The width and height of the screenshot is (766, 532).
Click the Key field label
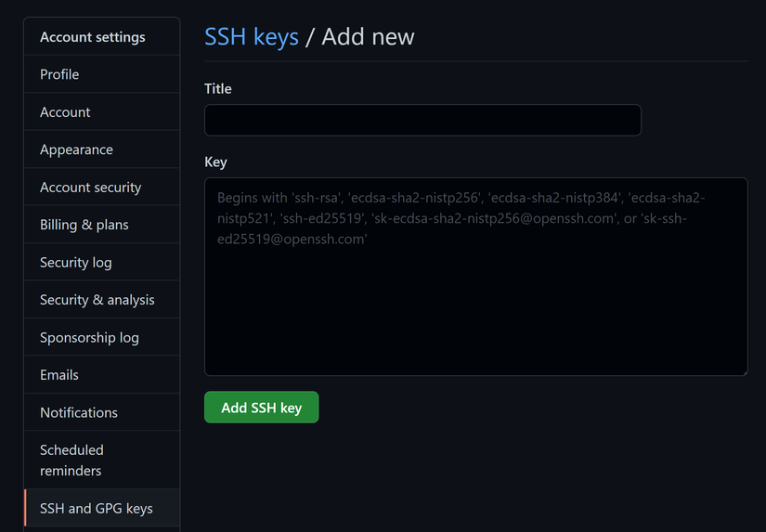coord(215,162)
